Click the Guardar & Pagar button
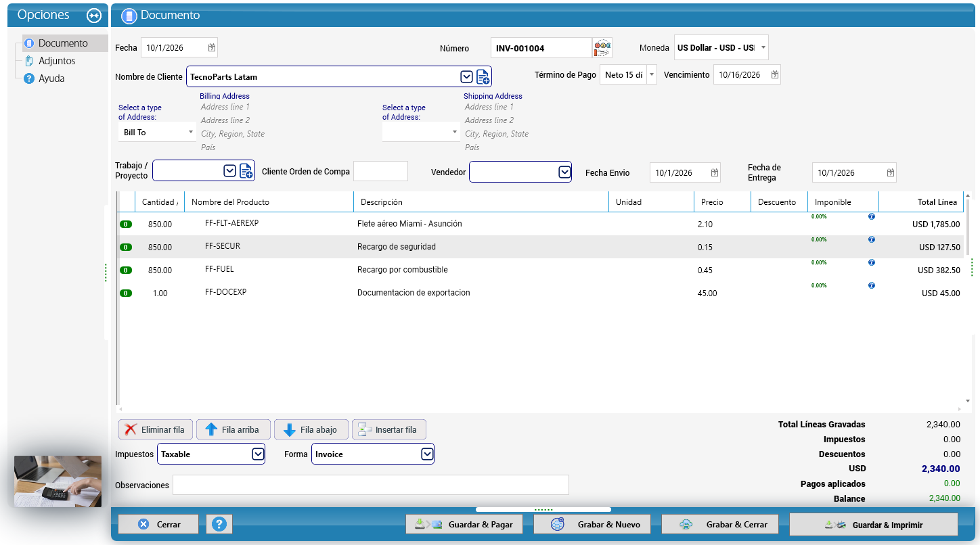The width and height of the screenshot is (980, 545). coord(466,524)
